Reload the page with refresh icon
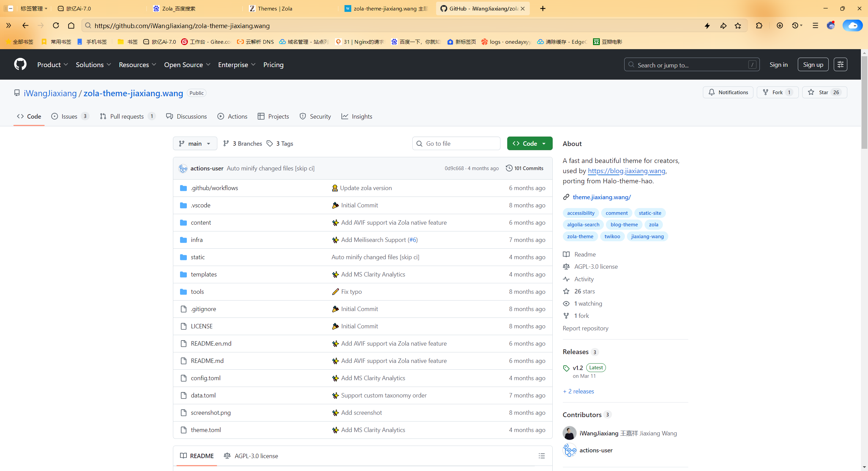The height and width of the screenshot is (471, 868). pos(56,25)
